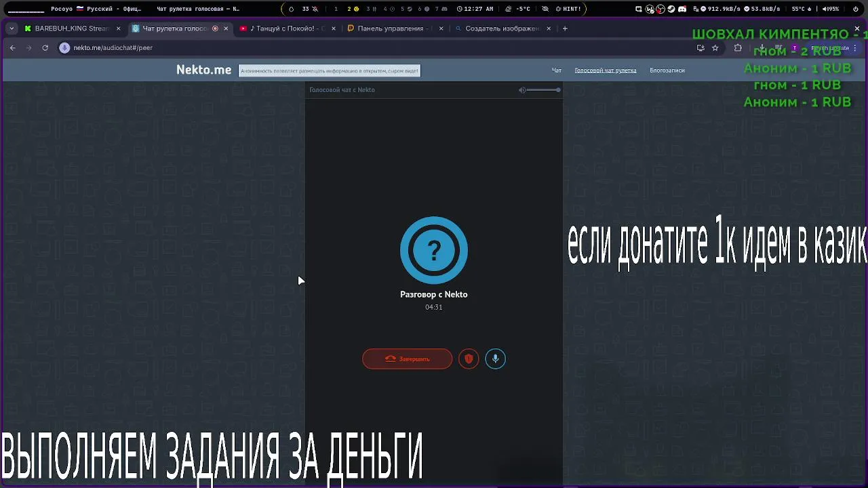End the call with the Завершить button

407,359
